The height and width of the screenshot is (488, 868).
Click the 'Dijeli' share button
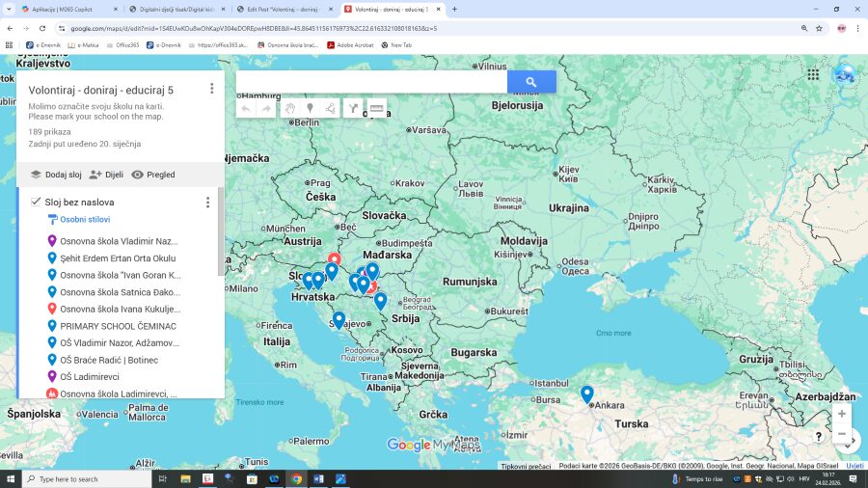[x=106, y=175]
